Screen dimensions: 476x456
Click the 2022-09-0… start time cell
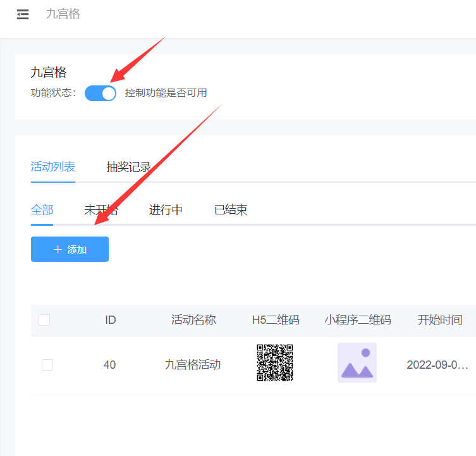pos(437,365)
